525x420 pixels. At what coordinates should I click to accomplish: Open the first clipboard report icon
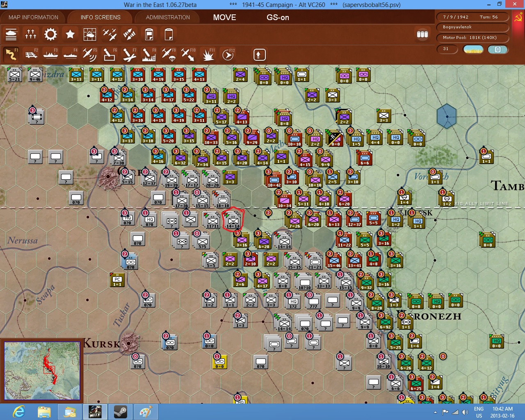click(149, 34)
